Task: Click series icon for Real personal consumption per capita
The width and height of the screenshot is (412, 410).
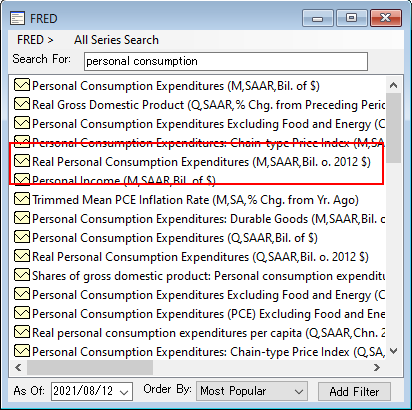Action: (x=22, y=332)
